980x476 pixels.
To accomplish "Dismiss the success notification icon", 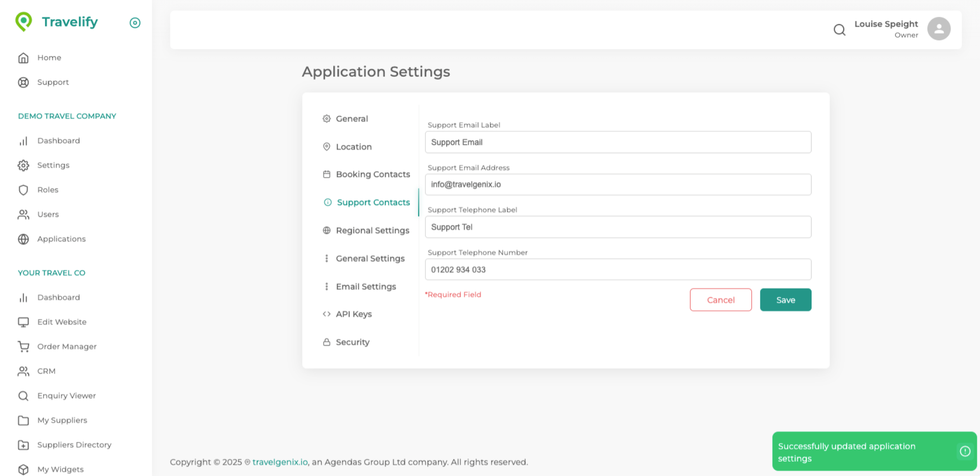I will [x=965, y=451].
